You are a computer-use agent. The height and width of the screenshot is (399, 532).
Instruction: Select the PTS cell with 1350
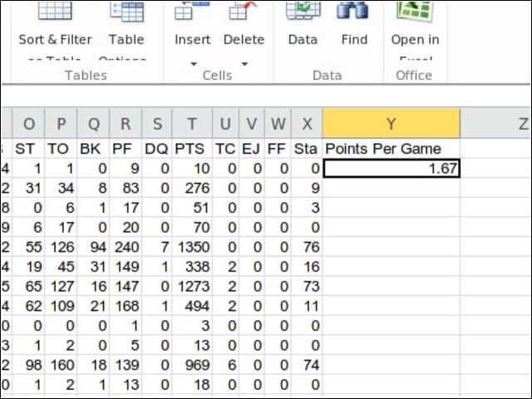tap(192, 247)
